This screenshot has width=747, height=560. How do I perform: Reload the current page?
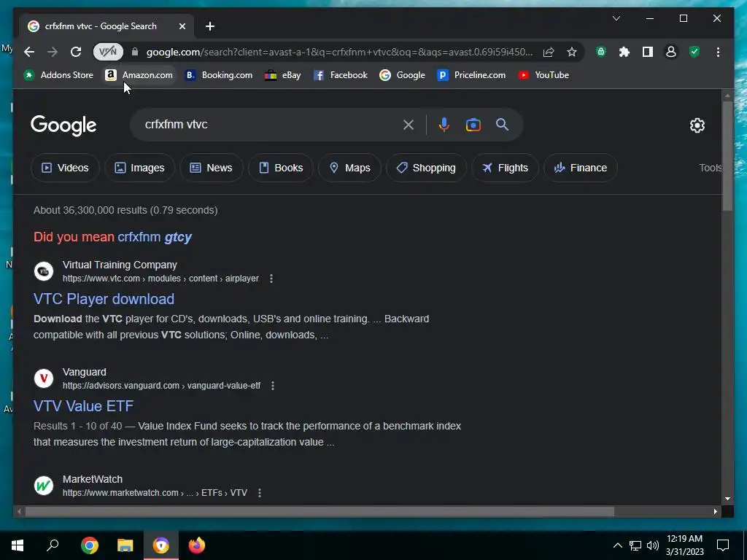tap(76, 52)
